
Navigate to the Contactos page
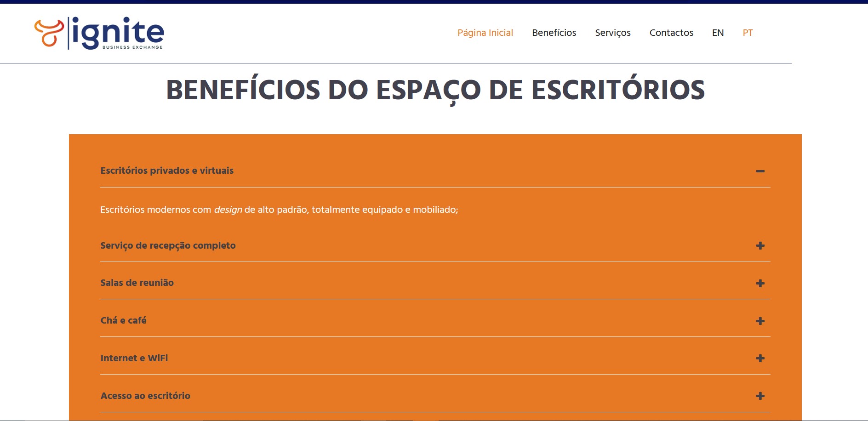671,33
